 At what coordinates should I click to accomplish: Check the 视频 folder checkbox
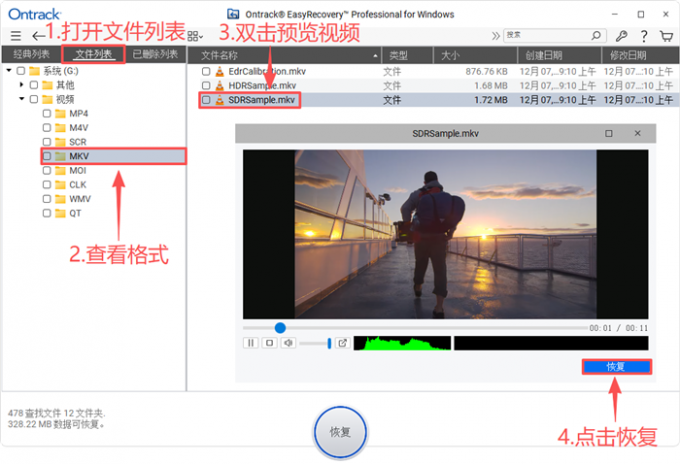[33, 99]
